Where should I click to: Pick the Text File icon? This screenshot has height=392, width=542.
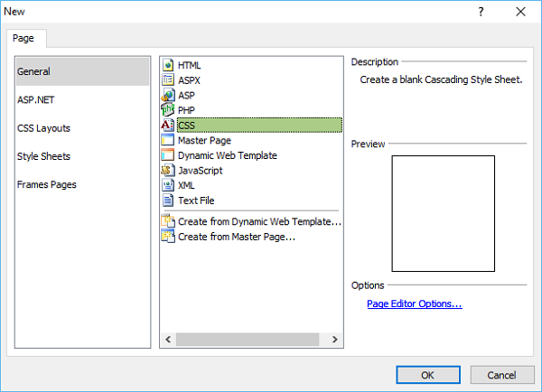tap(168, 201)
